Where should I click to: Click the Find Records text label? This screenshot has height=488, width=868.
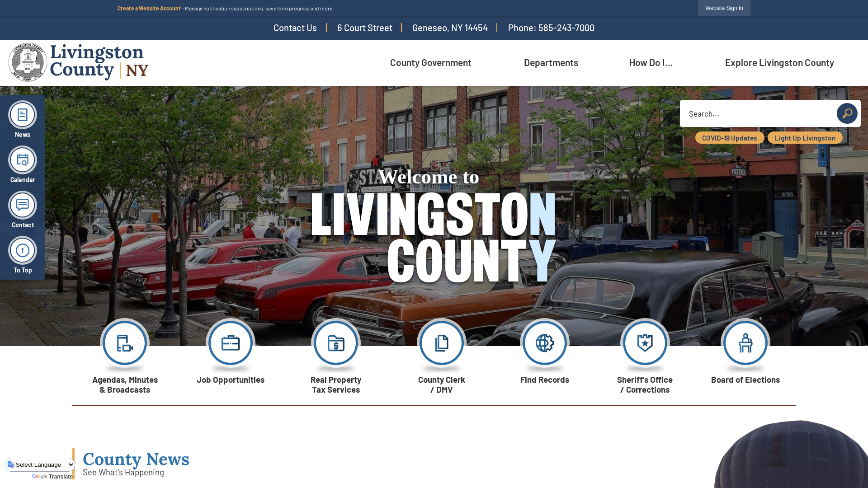click(x=545, y=380)
